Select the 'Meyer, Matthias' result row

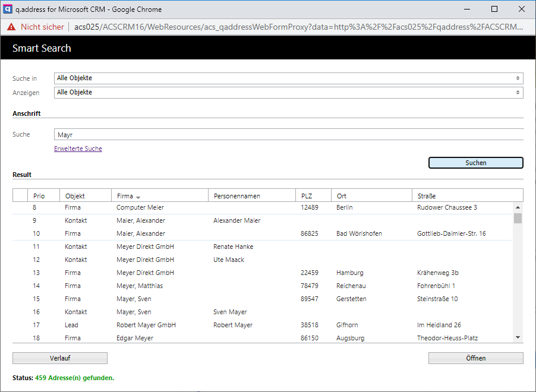pos(262,286)
